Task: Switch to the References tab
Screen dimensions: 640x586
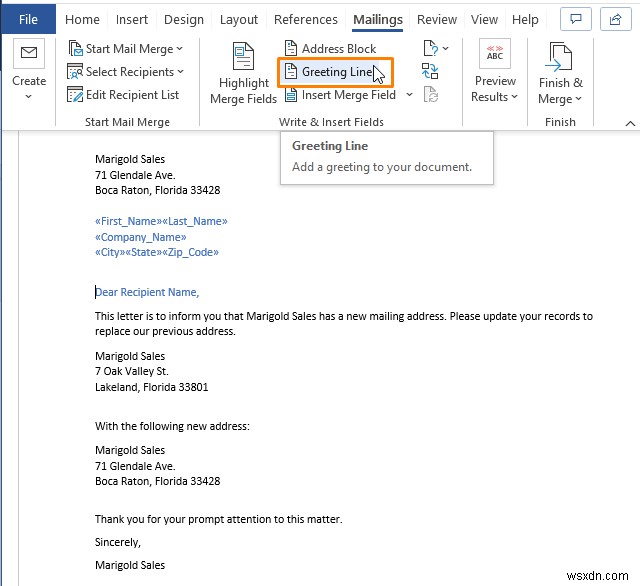Action: (x=306, y=19)
